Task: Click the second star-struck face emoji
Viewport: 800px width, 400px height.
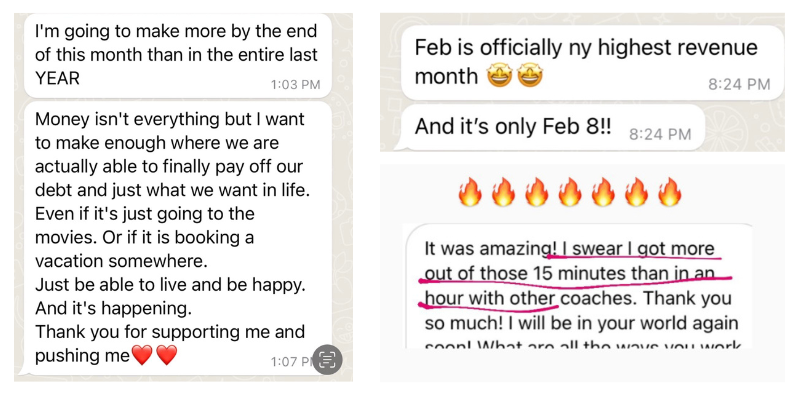Action: (529, 75)
